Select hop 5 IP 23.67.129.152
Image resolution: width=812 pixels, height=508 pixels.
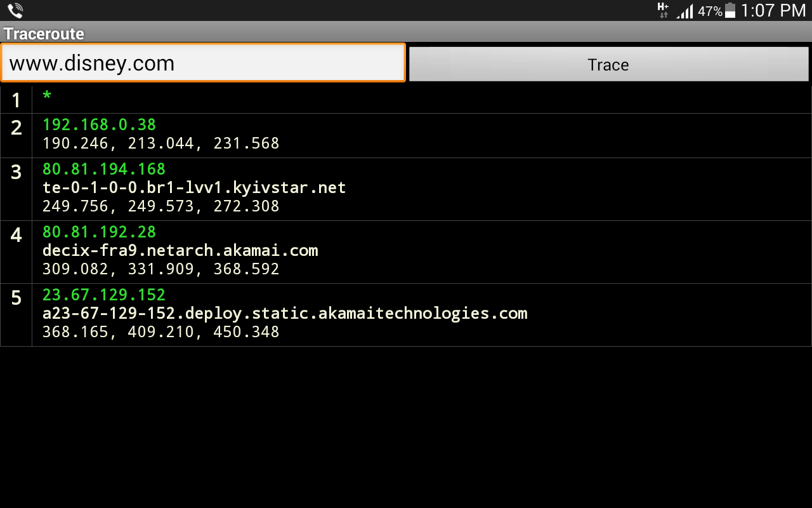pyautogui.click(x=103, y=295)
